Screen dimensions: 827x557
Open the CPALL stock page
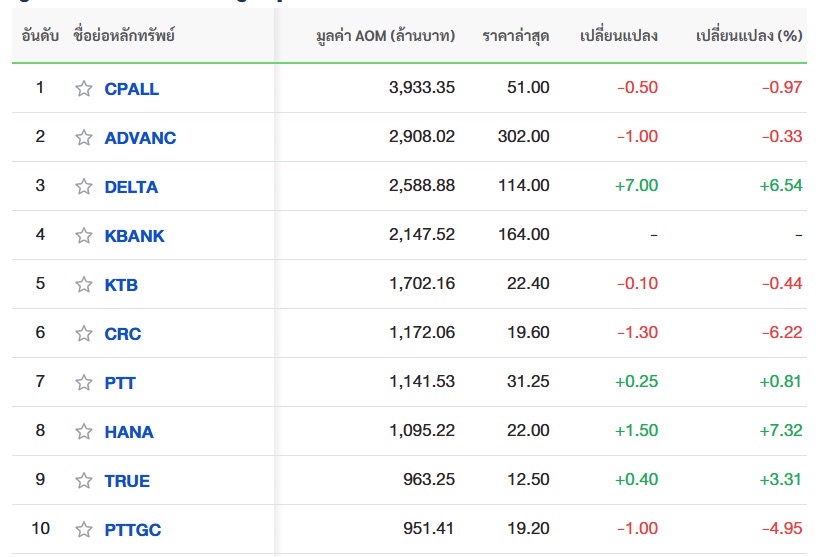point(131,89)
